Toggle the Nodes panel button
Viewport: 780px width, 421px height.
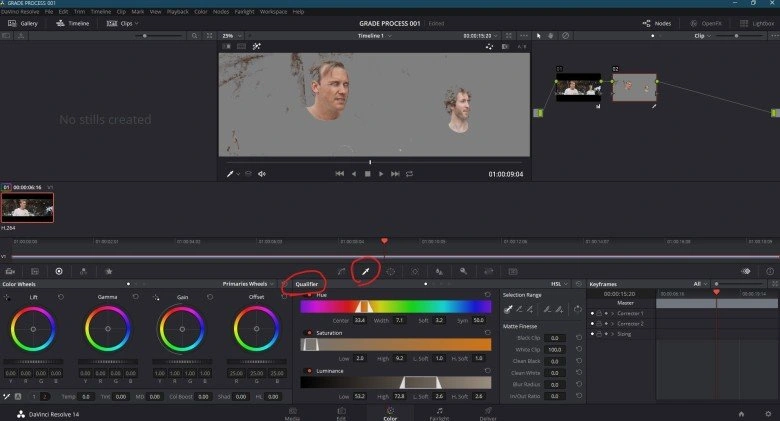(657, 23)
